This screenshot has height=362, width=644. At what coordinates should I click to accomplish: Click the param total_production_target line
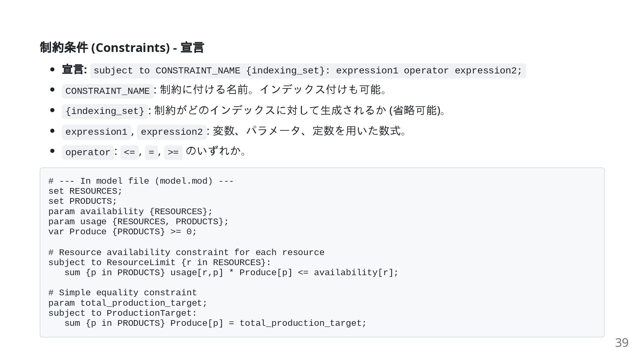point(128,303)
